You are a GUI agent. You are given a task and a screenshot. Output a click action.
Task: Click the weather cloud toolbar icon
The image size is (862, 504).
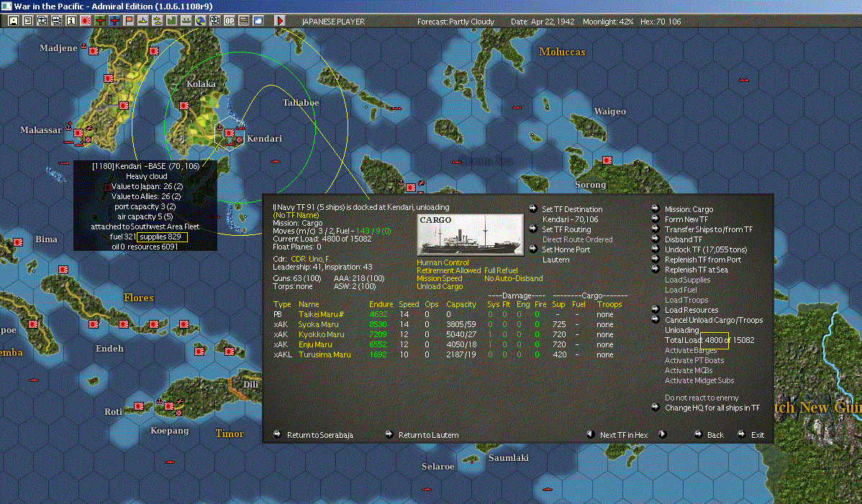click(x=258, y=21)
